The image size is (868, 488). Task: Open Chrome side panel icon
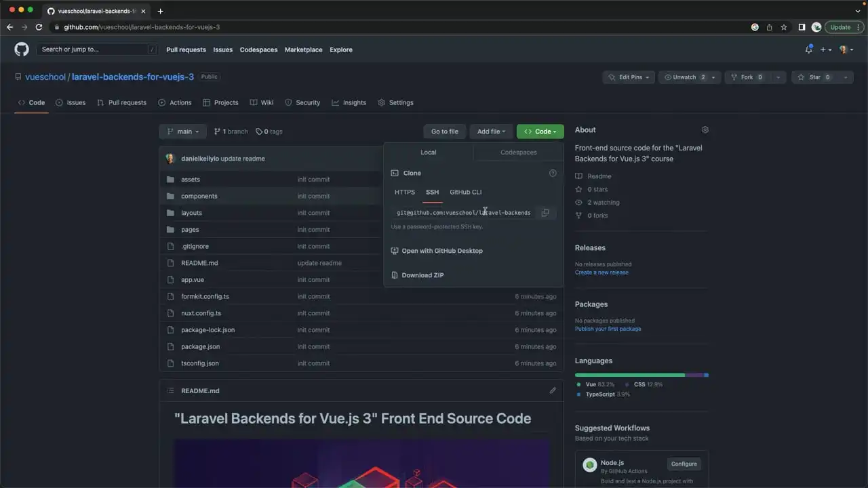pyautogui.click(x=802, y=27)
